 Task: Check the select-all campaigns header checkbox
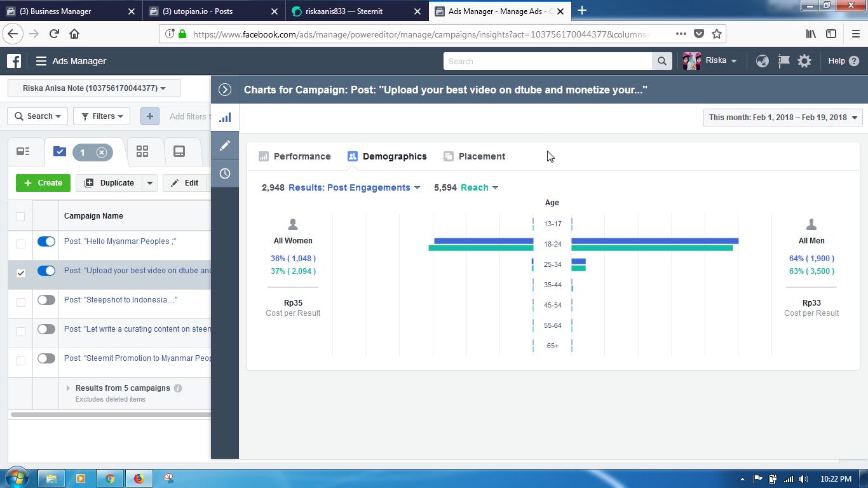click(x=20, y=217)
